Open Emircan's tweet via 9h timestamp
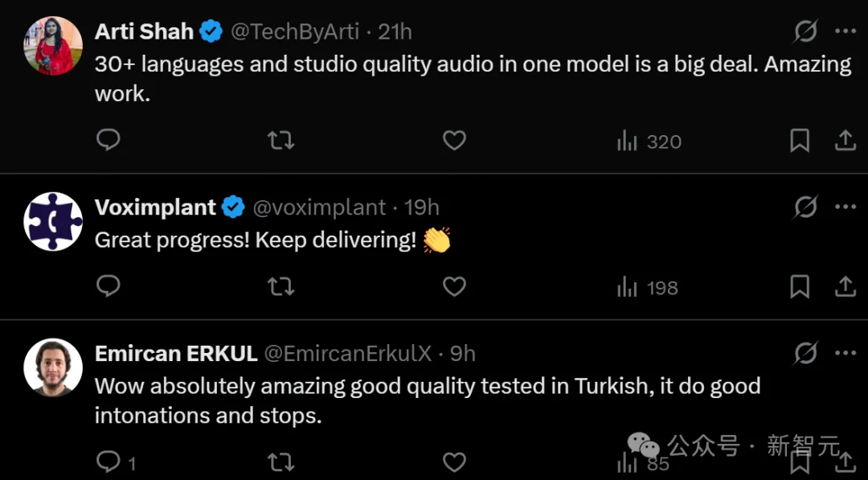868x480 pixels. pyautogui.click(x=462, y=353)
